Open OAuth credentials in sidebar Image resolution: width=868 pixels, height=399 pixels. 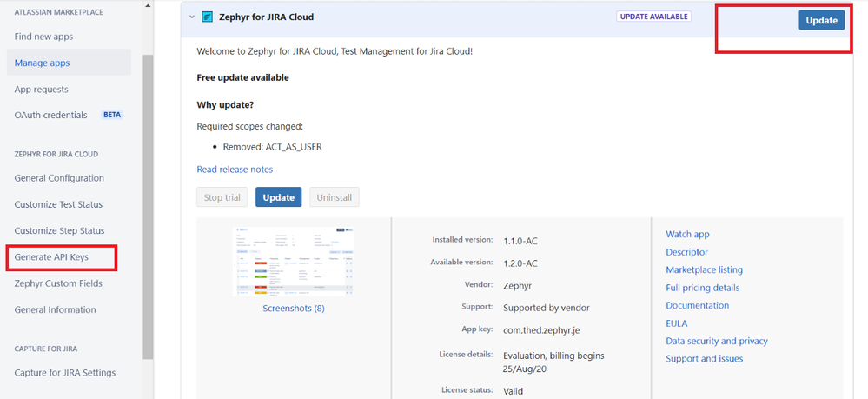(51, 116)
